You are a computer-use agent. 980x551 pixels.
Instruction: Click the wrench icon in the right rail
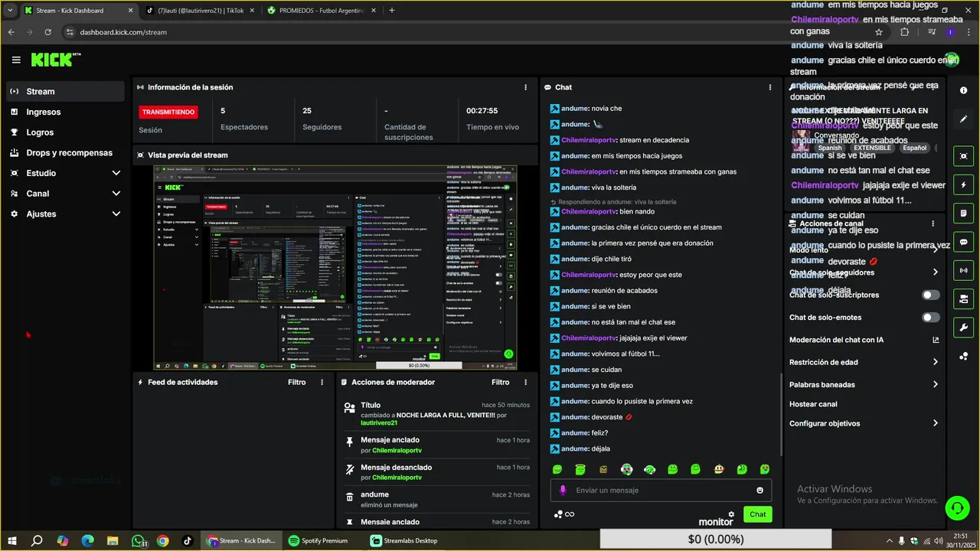coord(963,328)
